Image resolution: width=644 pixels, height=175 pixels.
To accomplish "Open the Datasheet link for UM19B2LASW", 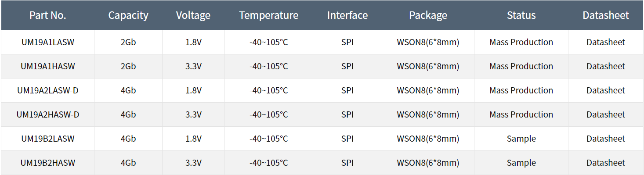I will point(605,139).
